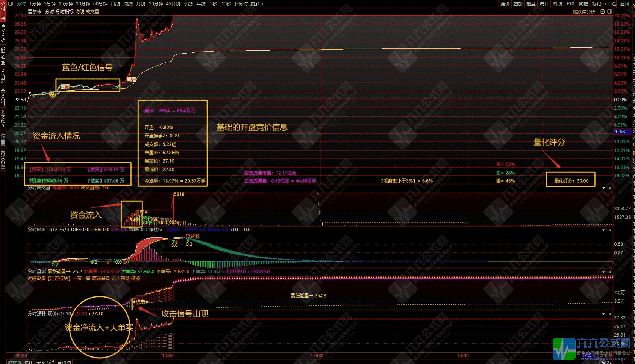Image resolution: width=635 pixels, height=364 pixels.
Task: Toggle the 成交量 volume display label
Action: coord(92,12)
